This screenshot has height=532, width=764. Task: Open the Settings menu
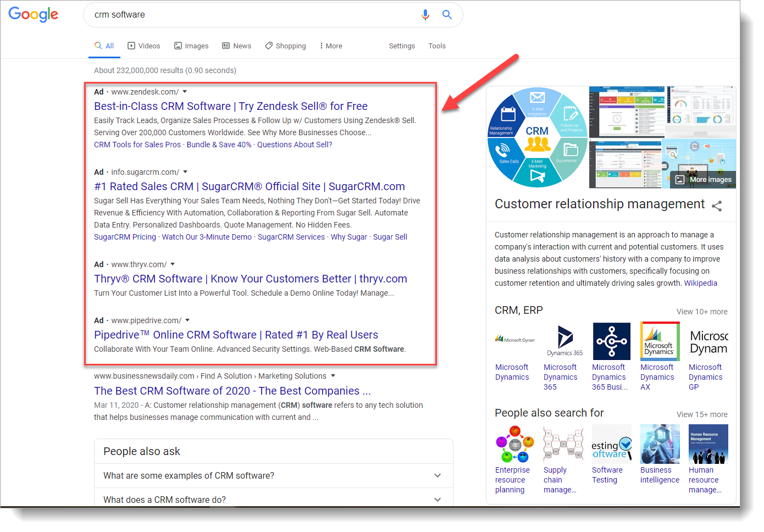pos(402,46)
